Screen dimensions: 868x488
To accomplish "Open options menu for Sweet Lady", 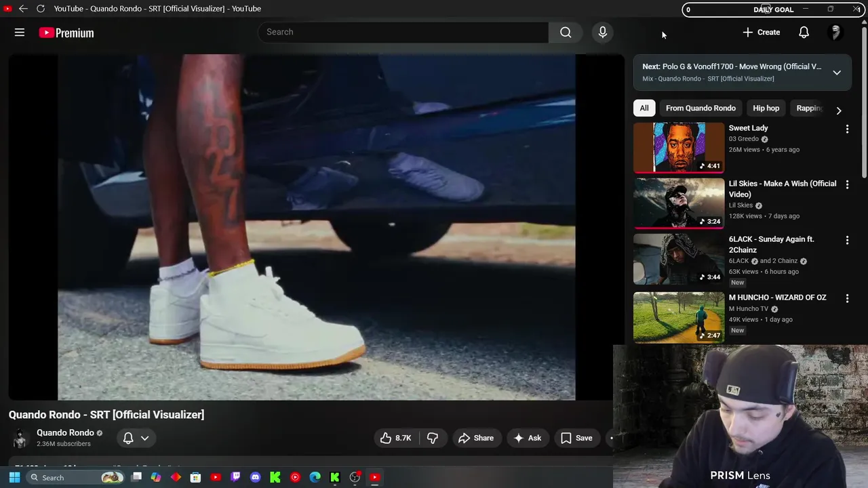I will pyautogui.click(x=847, y=129).
